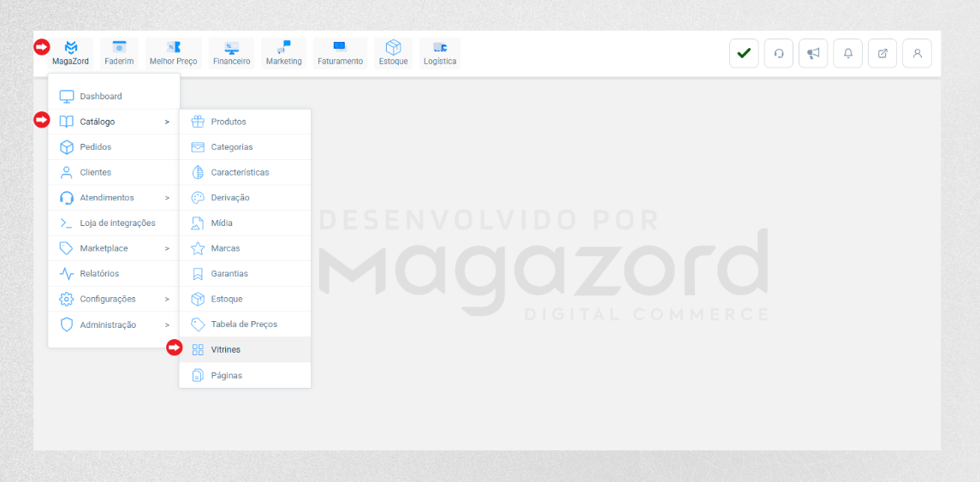Open the Faturamento module icon

tap(340, 47)
